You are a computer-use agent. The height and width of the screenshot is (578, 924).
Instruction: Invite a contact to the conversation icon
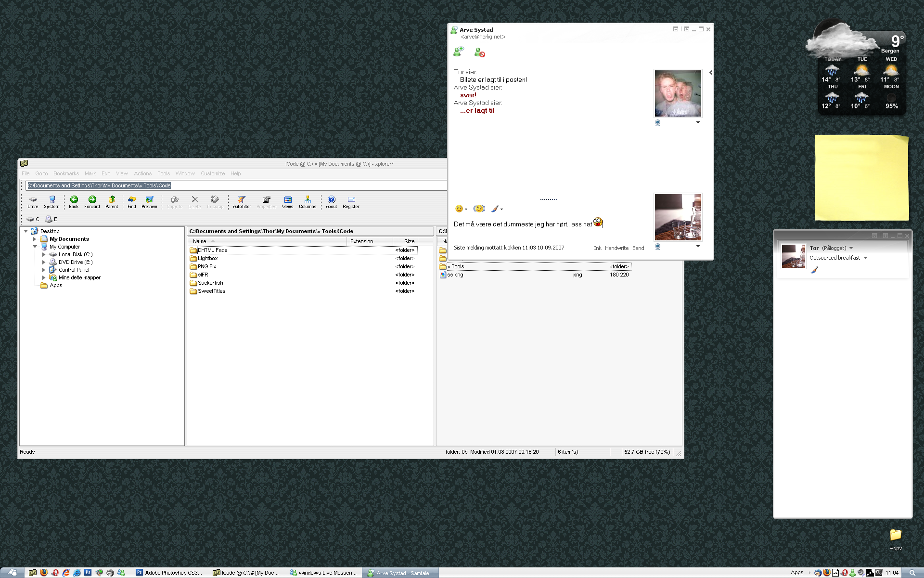point(459,52)
